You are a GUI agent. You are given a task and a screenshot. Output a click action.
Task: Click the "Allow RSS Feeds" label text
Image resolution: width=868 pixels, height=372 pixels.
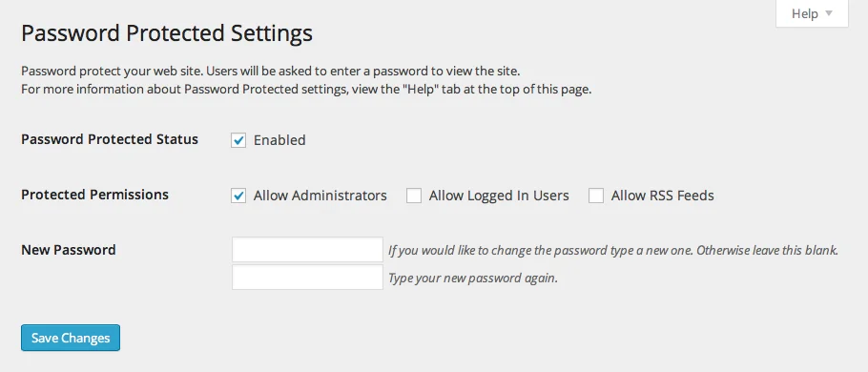tap(663, 196)
